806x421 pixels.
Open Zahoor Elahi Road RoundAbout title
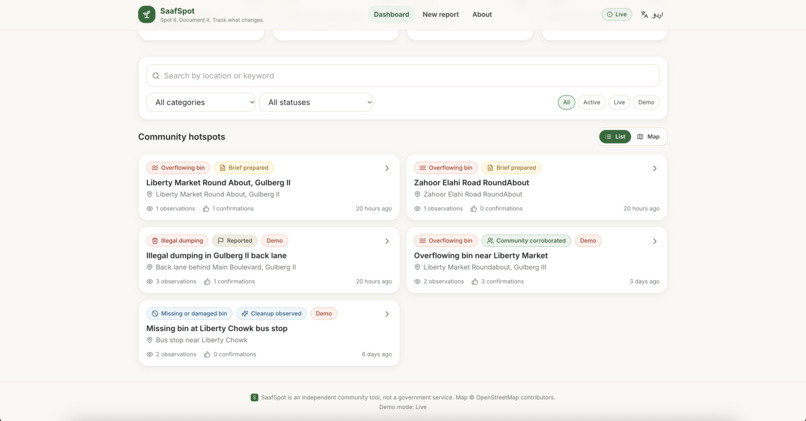(x=471, y=182)
